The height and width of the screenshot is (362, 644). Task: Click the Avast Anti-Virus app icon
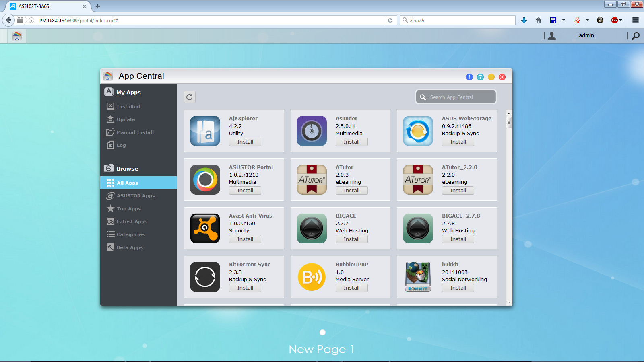pyautogui.click(x=205, y=228)
